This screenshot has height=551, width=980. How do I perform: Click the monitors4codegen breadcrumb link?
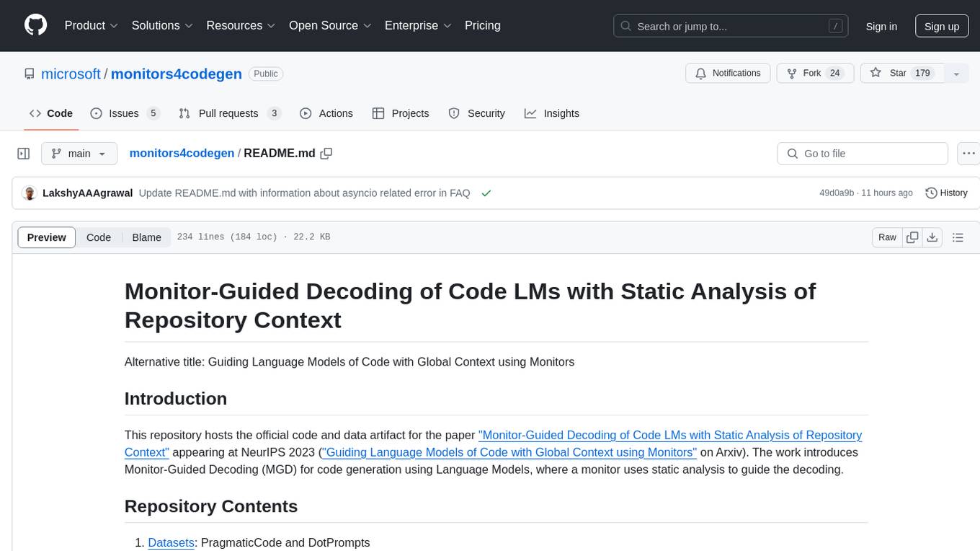pyautogui.click(x=182, y=154)
